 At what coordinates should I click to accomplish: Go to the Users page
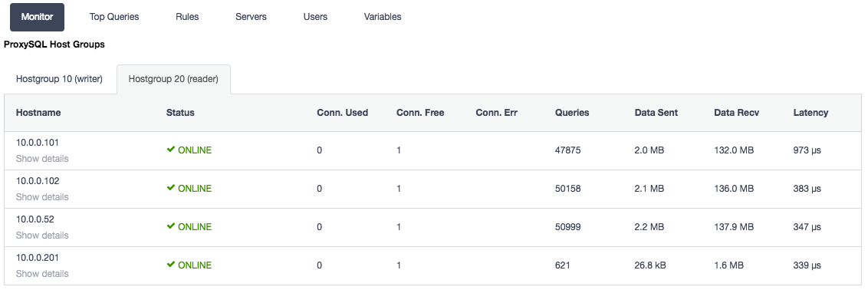(x=315, y=17)
